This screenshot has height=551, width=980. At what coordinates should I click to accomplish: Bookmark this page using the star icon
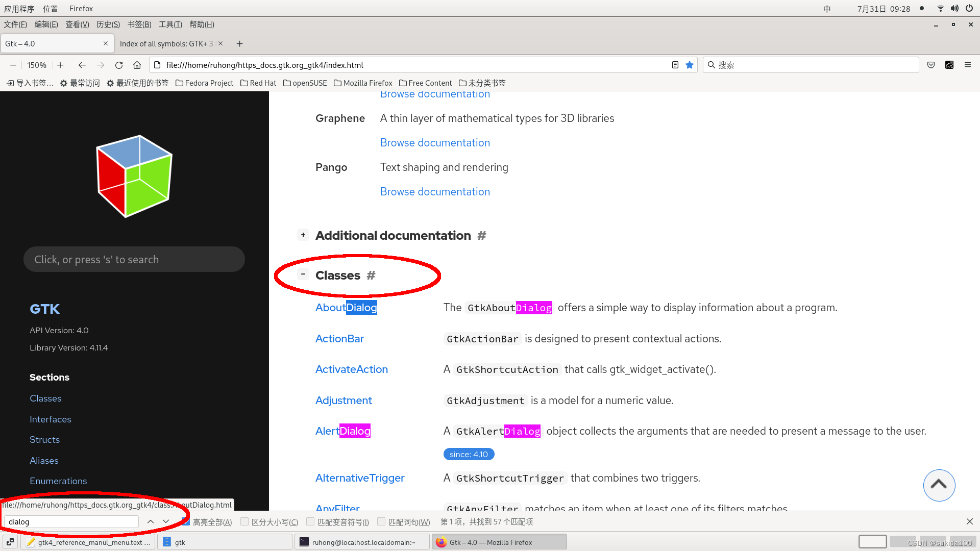click(x=689, y=65)
